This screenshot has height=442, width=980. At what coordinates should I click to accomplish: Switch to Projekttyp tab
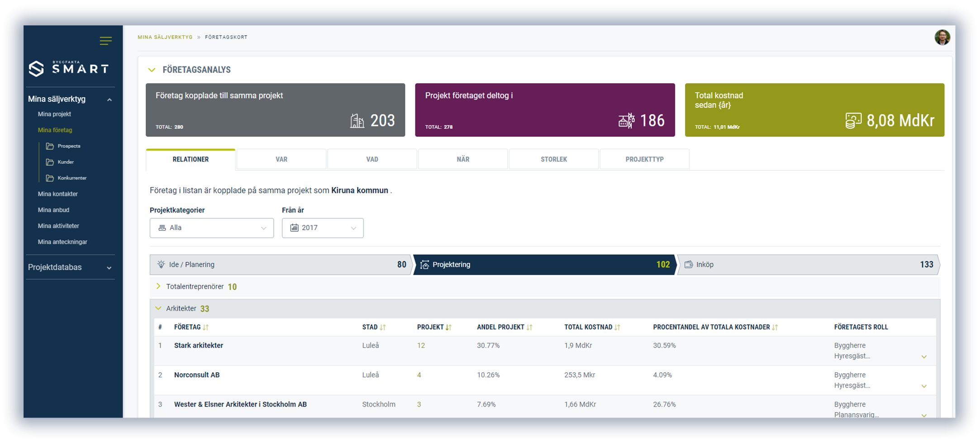tap(645, 159)
